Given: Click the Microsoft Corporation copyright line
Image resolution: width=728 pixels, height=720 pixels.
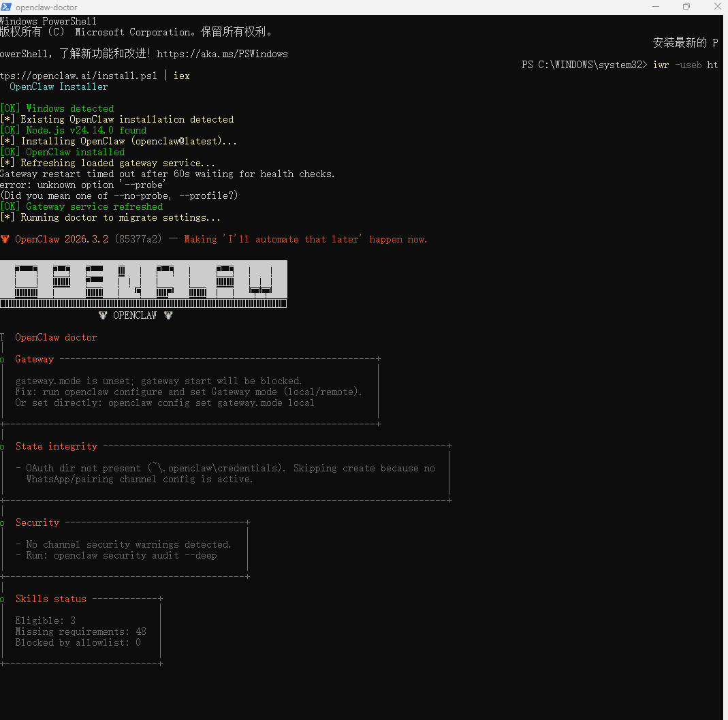Looking at the screenshot, I should click(136, 32).
